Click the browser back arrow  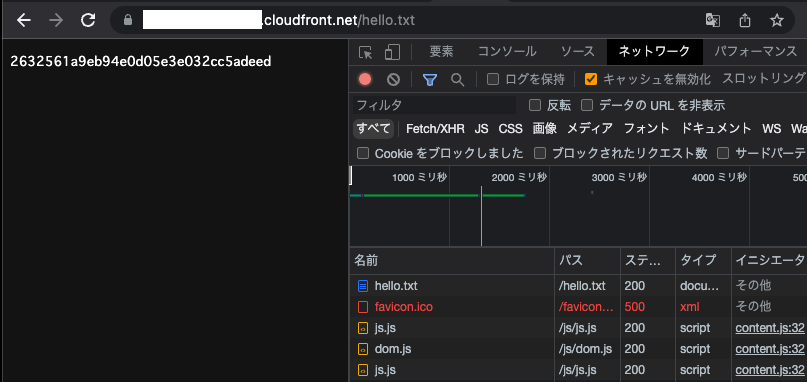(x=24, y=20)
